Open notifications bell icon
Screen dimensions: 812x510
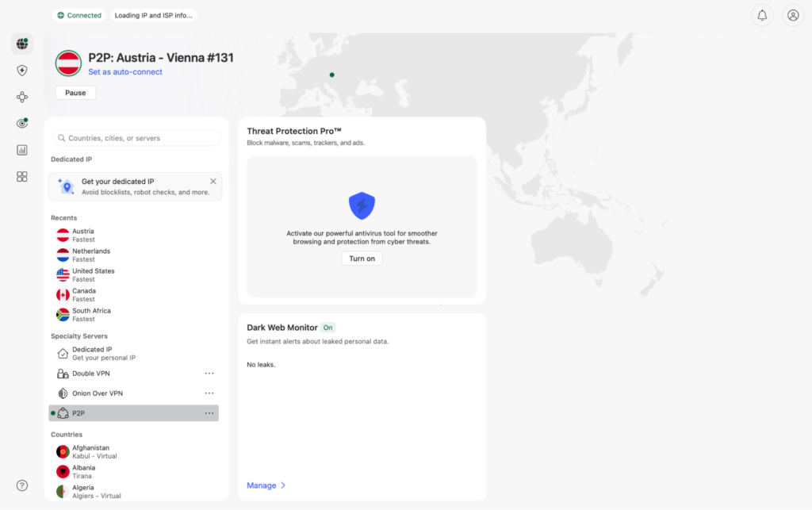(762, 16)
